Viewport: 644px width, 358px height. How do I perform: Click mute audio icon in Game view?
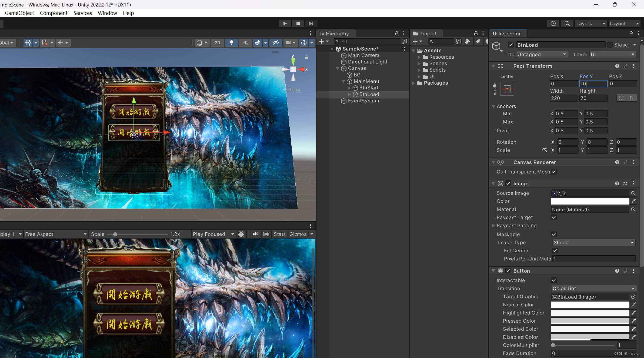click(255, 234)
